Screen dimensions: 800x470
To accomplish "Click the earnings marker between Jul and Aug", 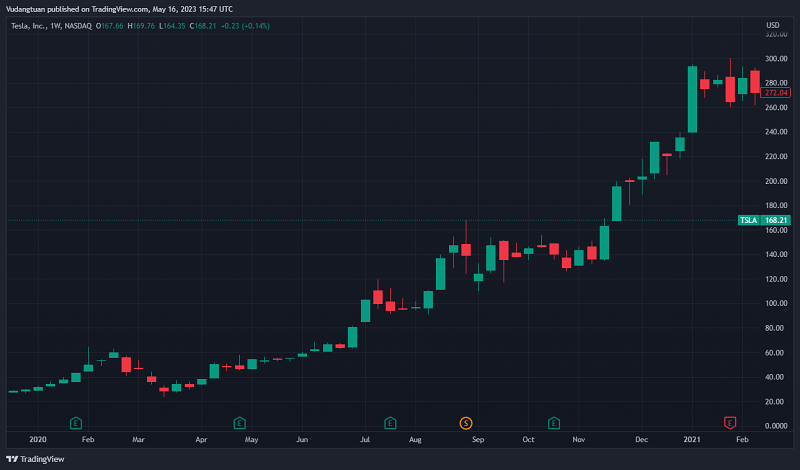I will coord(390,423).
